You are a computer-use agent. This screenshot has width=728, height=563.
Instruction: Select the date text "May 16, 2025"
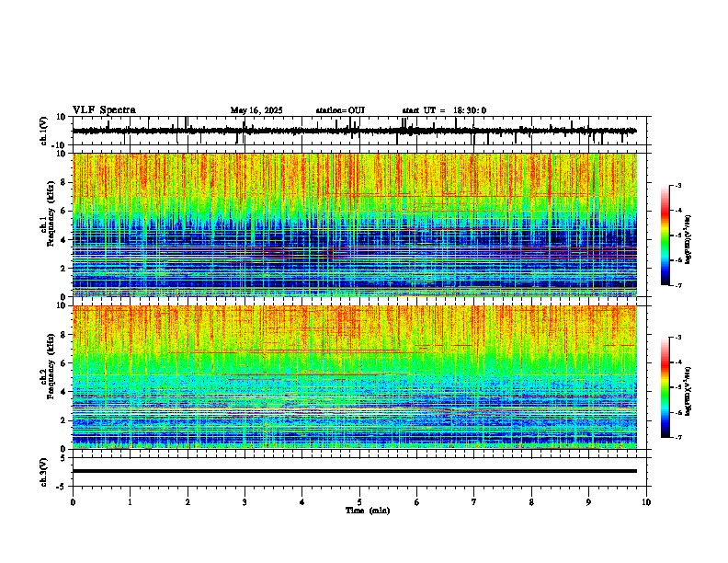[x=256, y=110]
